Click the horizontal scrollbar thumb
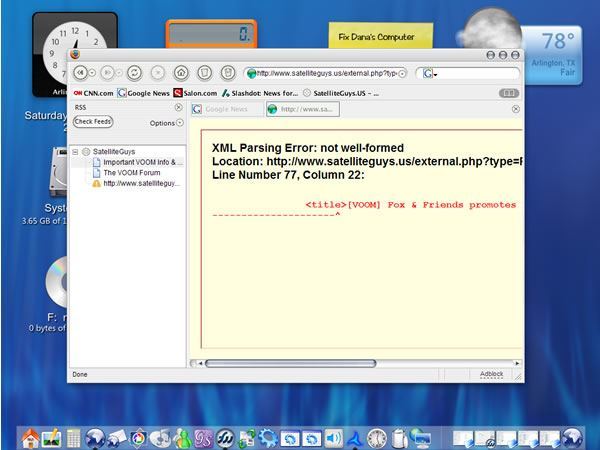Viewport: 600px width, 450px height. coord(291,363)
